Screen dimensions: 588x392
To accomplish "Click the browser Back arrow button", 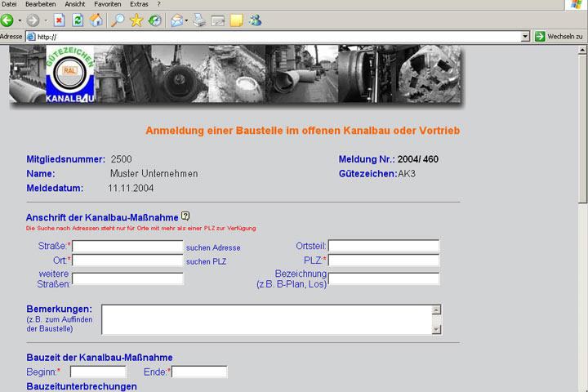I will coord(7,20).
